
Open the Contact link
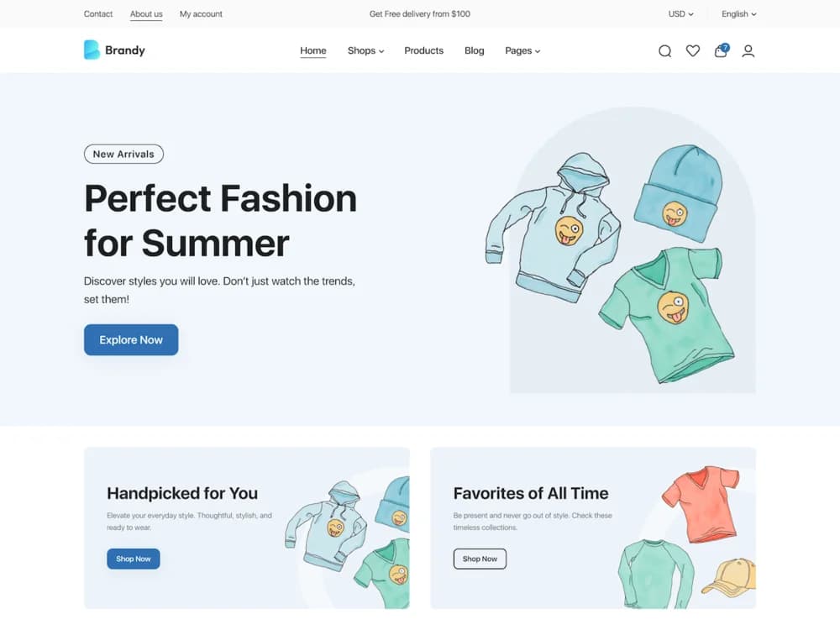pyautogui.click(x=98, y=14)
